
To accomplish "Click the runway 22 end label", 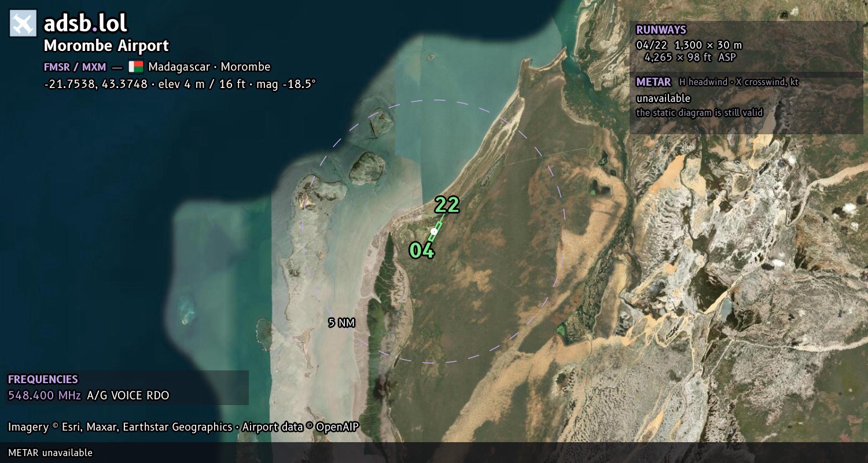I will click(447, 205).
